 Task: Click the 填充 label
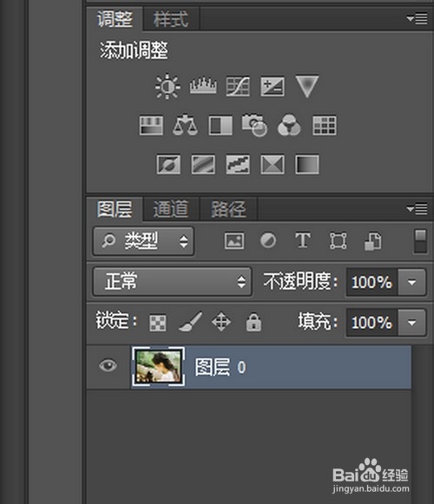[318, 322]
